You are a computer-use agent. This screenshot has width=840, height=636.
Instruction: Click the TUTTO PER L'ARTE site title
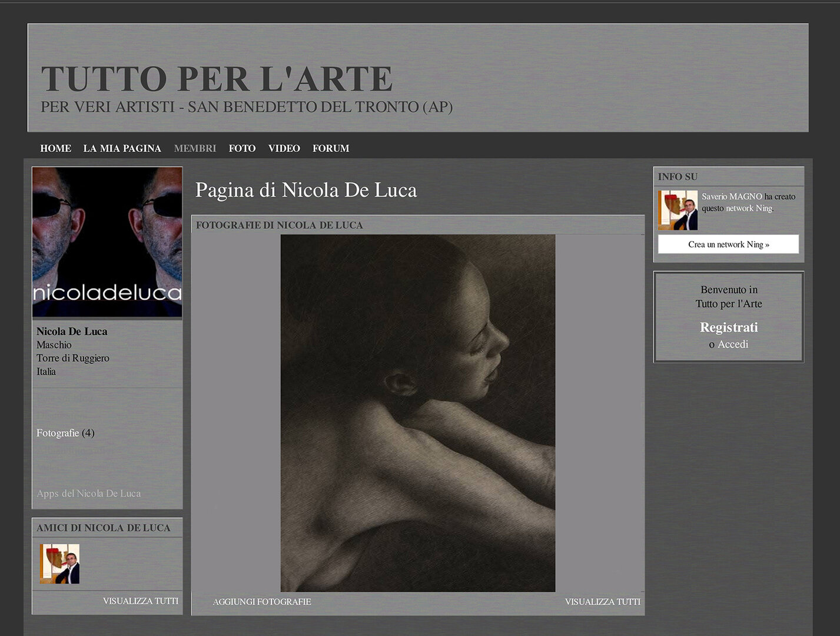coord(217,79)
